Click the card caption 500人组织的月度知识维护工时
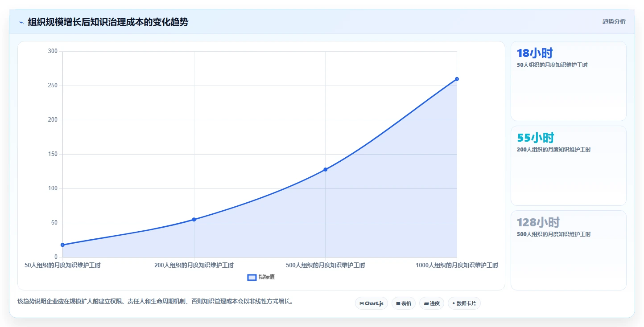 553,234
